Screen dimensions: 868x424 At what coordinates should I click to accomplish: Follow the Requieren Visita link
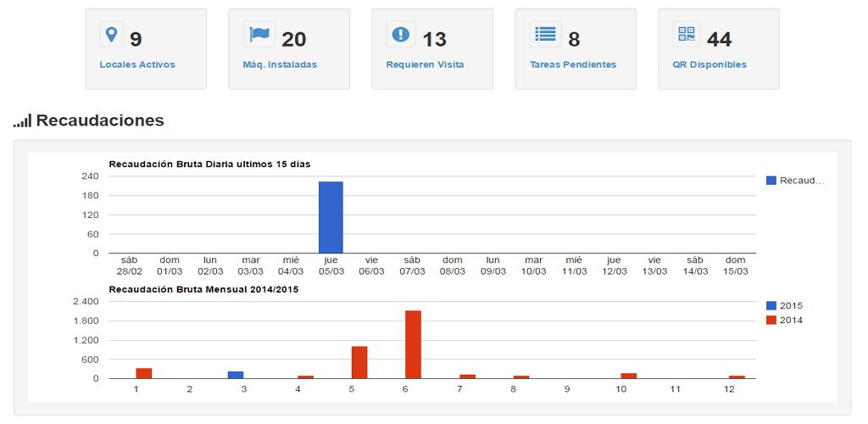click(x=426, y=64)
